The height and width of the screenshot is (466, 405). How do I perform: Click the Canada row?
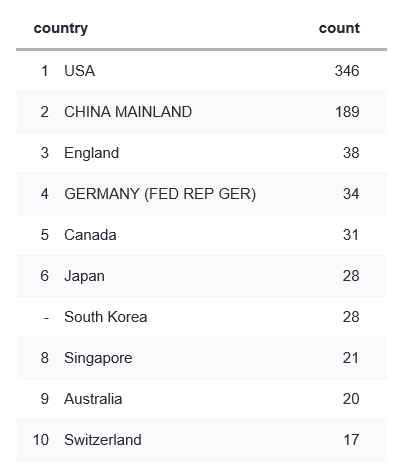[202, 235]
